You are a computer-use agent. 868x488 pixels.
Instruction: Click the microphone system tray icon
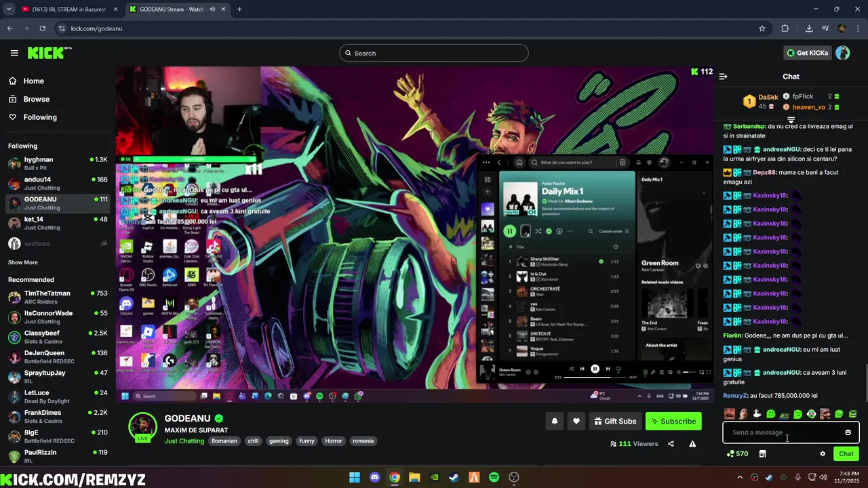point(797,477)
